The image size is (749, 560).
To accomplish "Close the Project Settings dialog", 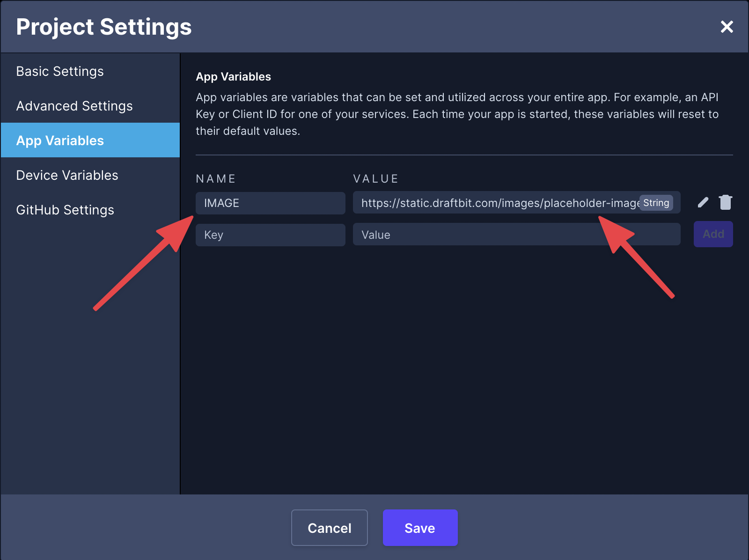I will (x=727, y=27).
